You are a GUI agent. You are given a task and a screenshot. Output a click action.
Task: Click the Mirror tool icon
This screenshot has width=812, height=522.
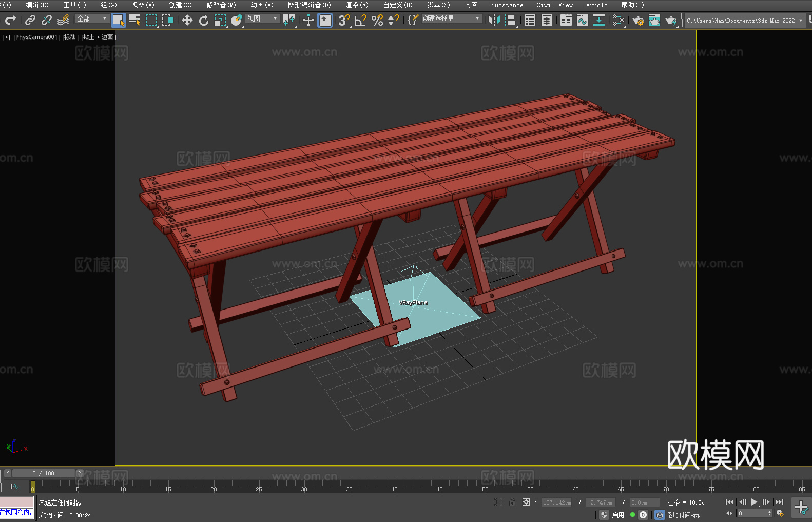(x=494, y=20)
